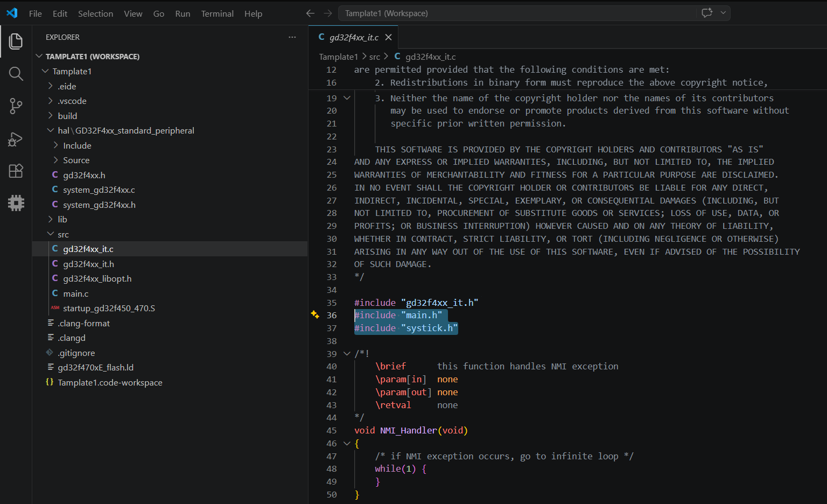Open Explorer more actions ellipsis
Image resolution: width=827 pixels, height=504 pixels.
tap(292, 37)
